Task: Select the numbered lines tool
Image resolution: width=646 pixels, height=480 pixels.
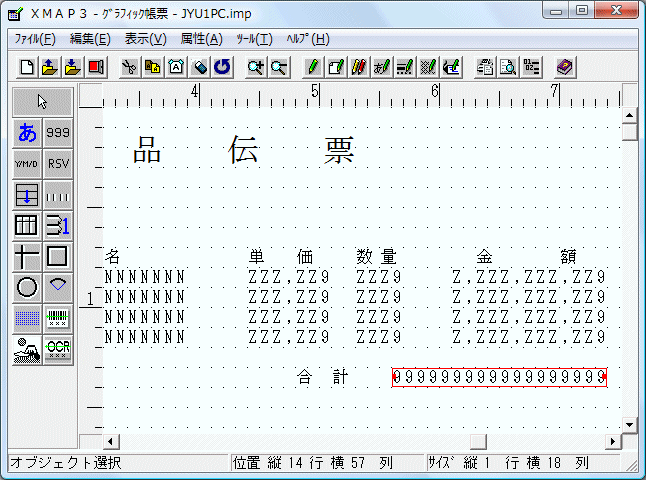Action: [x=58, y=226]
